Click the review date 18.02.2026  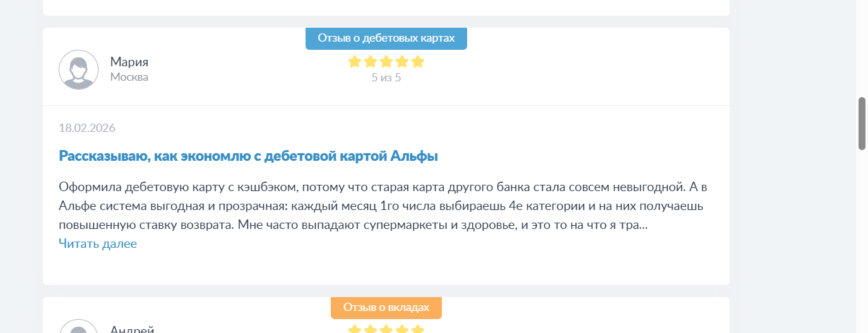(87, 128)
